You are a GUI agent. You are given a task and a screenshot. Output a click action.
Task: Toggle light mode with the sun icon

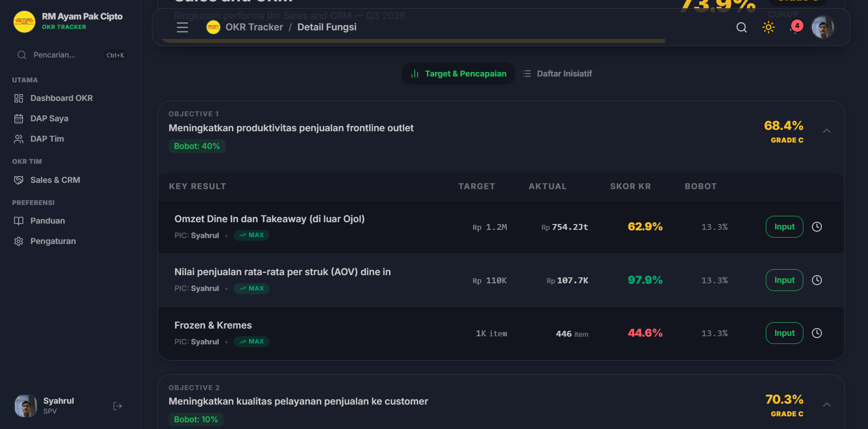769,27
